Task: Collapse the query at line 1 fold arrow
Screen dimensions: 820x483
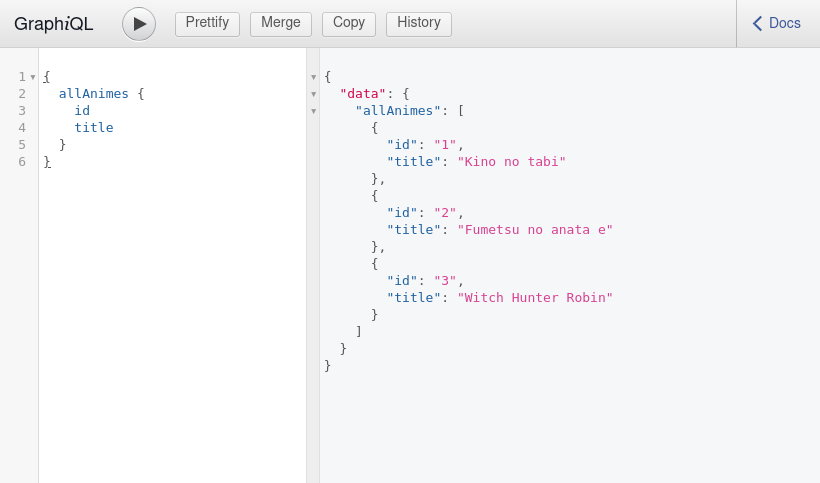Action: (33, 77)
